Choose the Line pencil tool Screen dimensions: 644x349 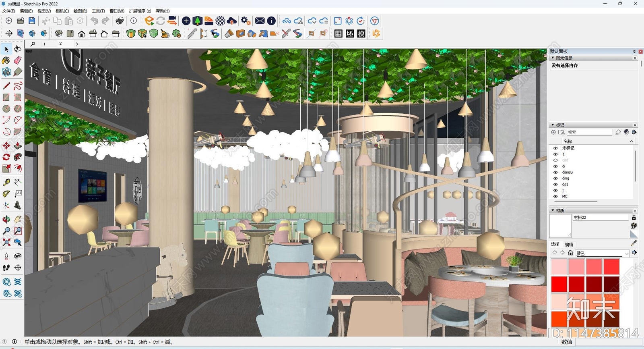(x=6, y=86)
